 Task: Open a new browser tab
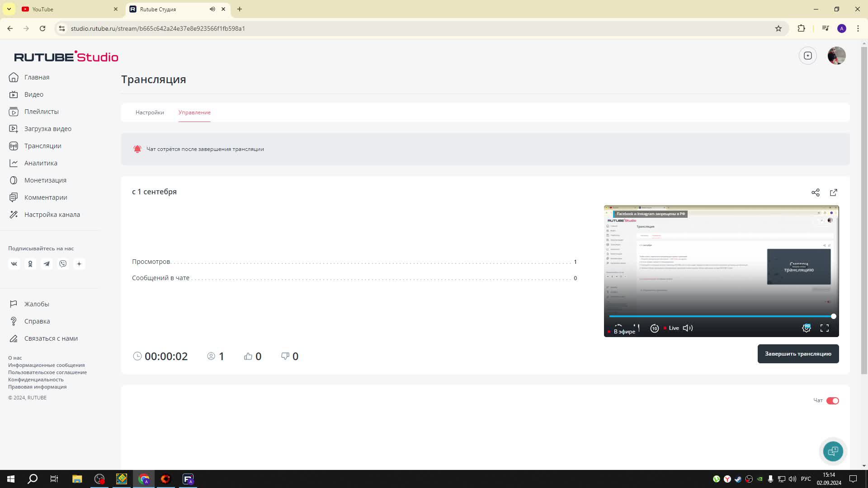pyautogui.click(x=240, y=9)
